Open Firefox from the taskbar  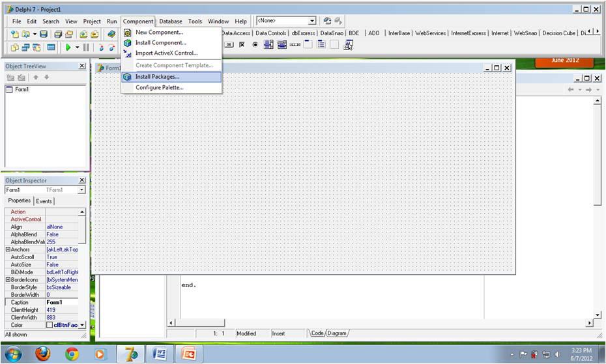(42, 354)
